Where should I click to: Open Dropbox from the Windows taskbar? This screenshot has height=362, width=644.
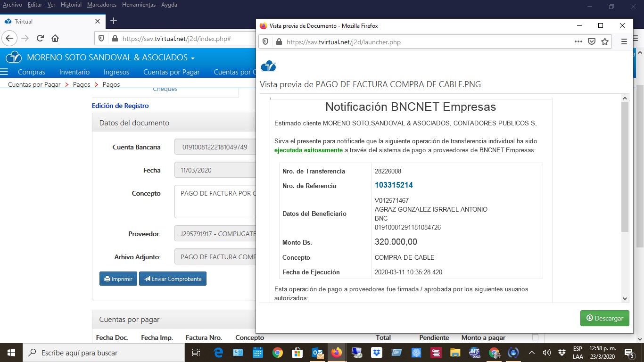[376, 353]
